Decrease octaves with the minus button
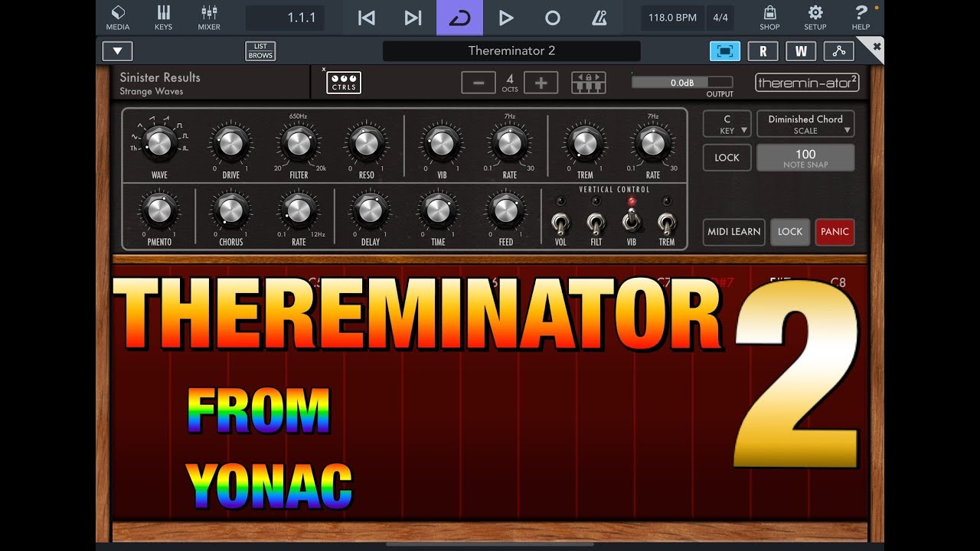This screenshot has height=551, width=980. tap(479, 83)
